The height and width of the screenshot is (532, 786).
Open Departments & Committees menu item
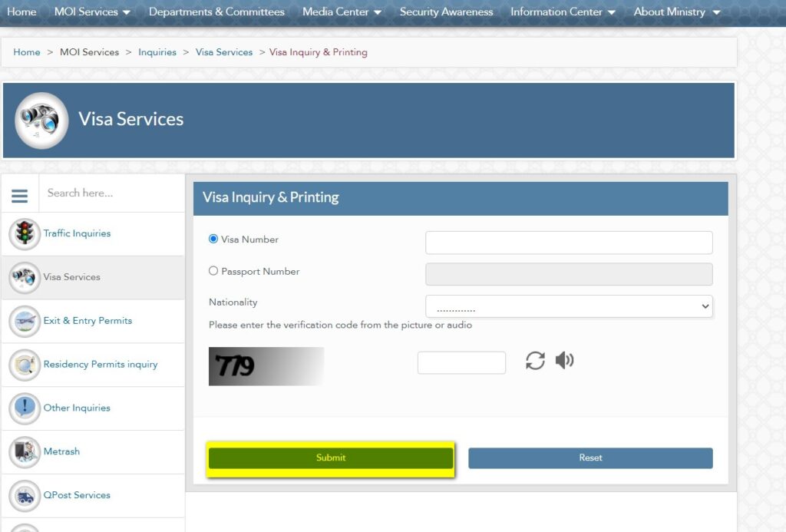tap(216, 12)
